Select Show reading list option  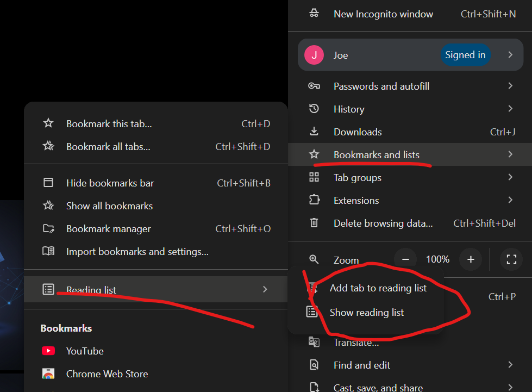[366, 313]
